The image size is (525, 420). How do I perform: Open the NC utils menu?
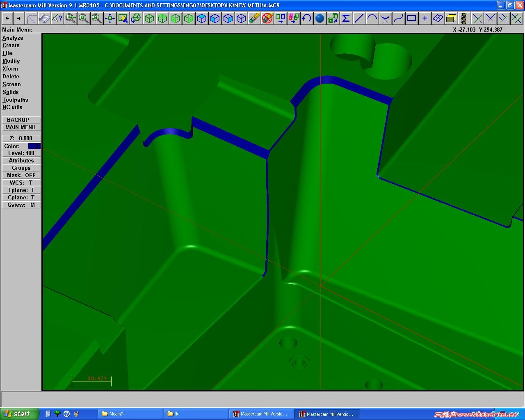tap(12, 107)
